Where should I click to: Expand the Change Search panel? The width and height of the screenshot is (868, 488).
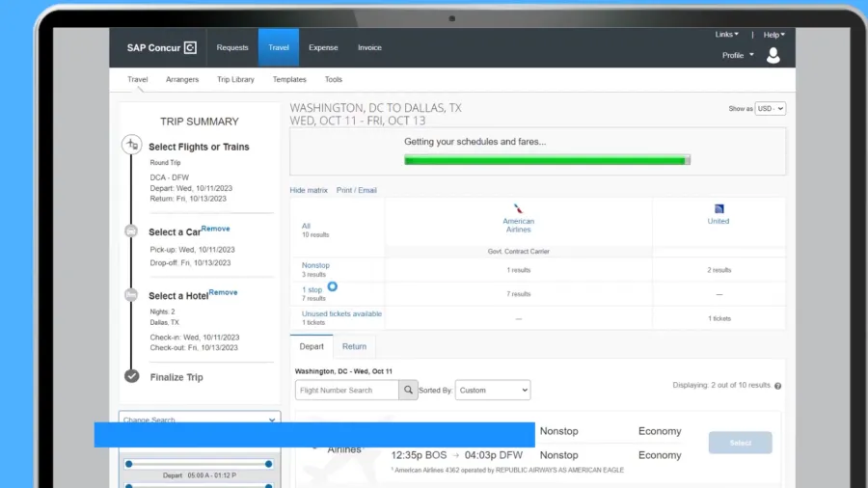click(x=200, y=418)
